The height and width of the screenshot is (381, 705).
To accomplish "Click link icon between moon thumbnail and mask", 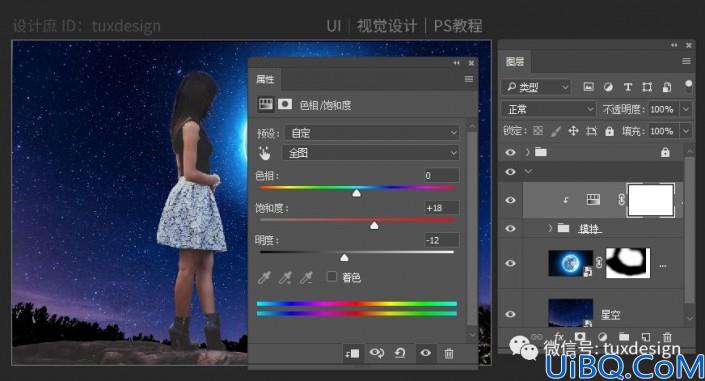I will 599,263.
